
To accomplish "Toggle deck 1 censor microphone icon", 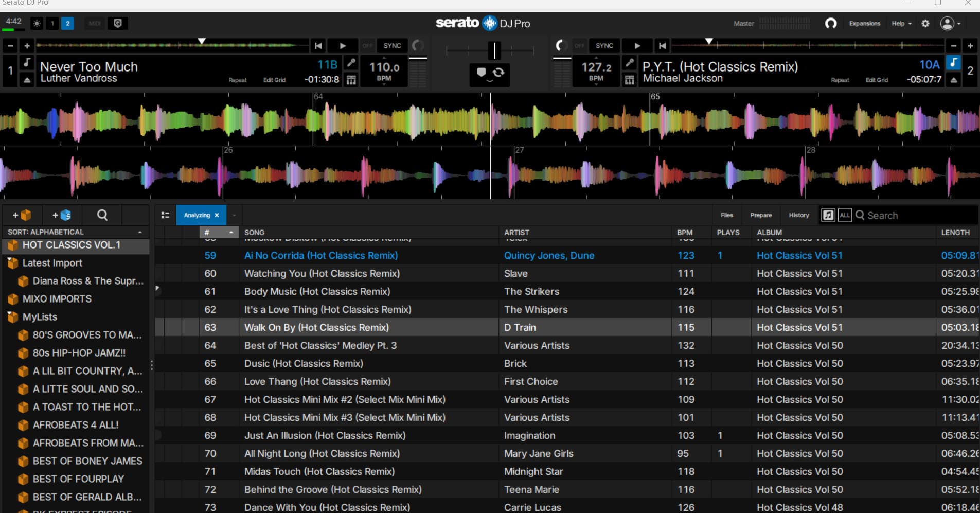I will click(x=351, y=63).
